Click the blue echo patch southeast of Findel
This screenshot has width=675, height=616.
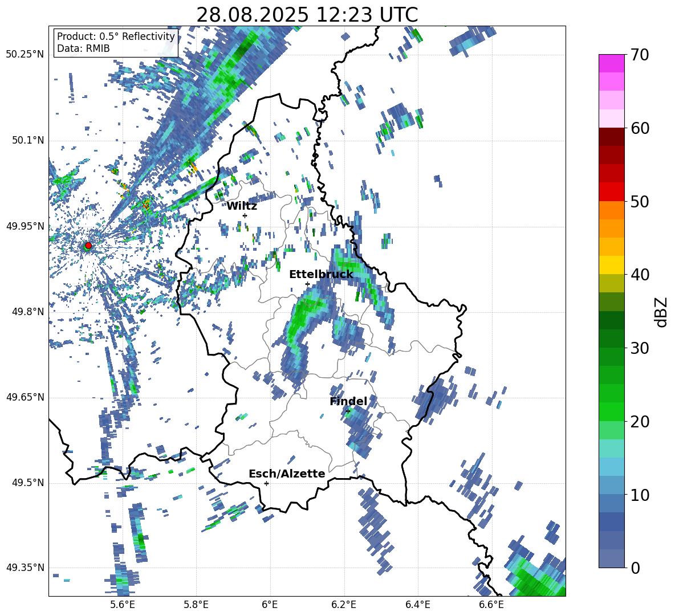[x=360, y=433]
